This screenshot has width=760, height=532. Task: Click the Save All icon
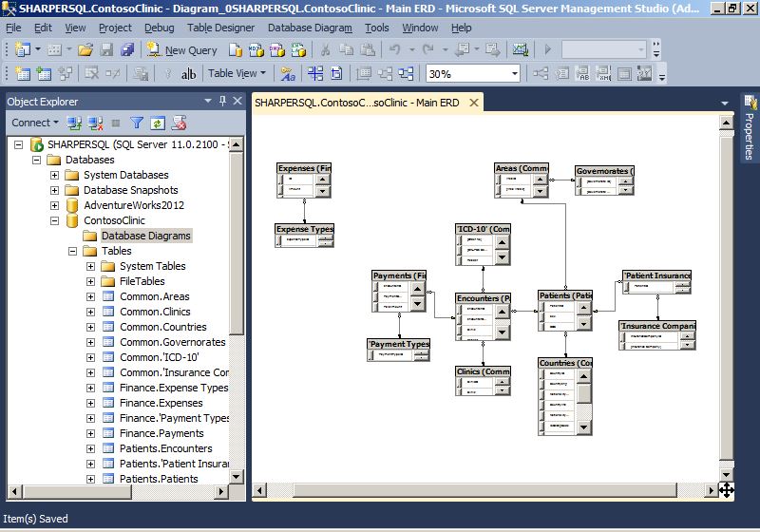pyautogui.click(x=127, y=49)
